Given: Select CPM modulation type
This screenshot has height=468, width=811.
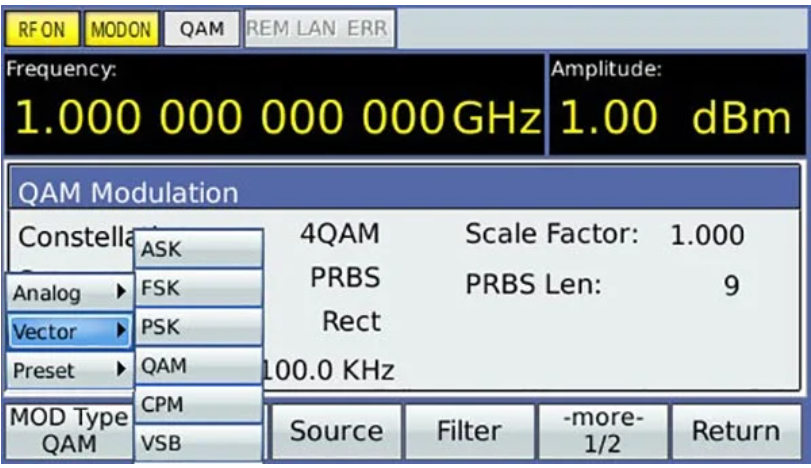Looking at the screenshot, I should click(x=198, y=404).
